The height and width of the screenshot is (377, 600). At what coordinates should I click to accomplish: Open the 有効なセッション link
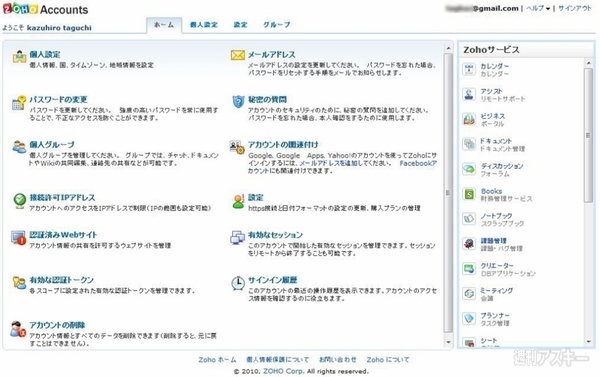pyautogui.click(x=275, y=235)
